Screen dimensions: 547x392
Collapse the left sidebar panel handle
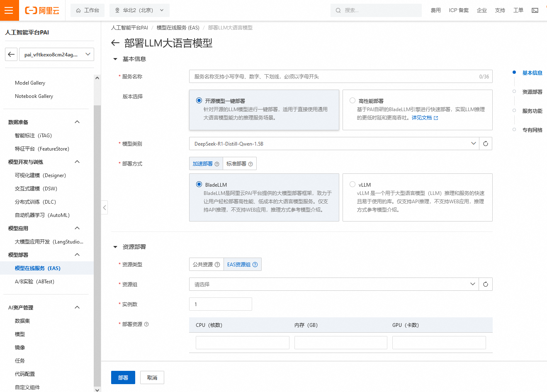(105, 207)
